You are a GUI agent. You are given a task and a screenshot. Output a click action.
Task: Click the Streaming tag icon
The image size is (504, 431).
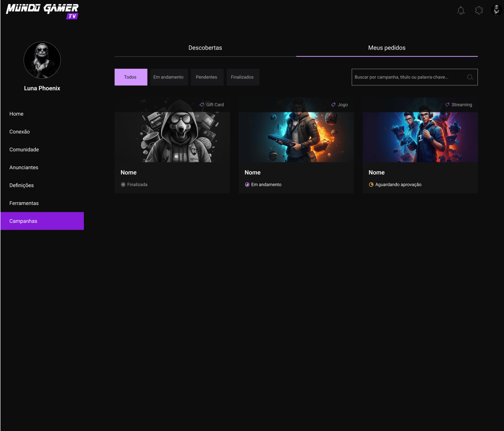[448, 105]
